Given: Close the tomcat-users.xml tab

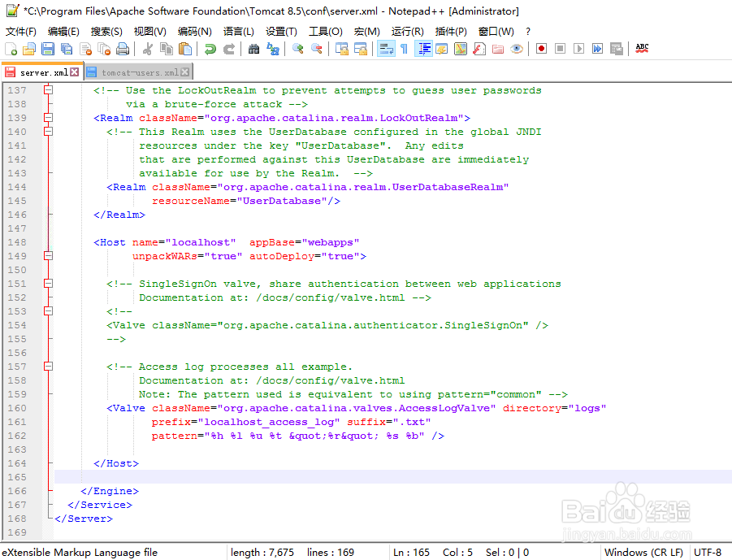Looking at the screenshot, I should tap(185, 72).
